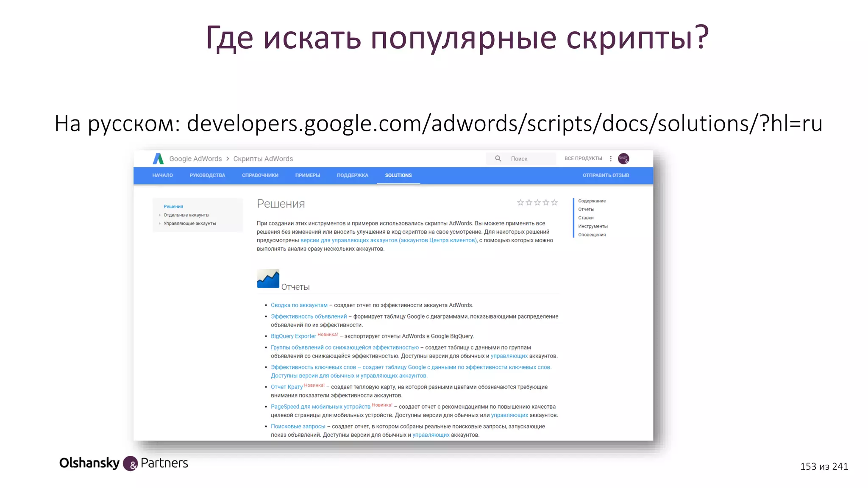Click into the Поиск search field
The width and height of the screenshot is (868, 488).
(x=521, y=158)
